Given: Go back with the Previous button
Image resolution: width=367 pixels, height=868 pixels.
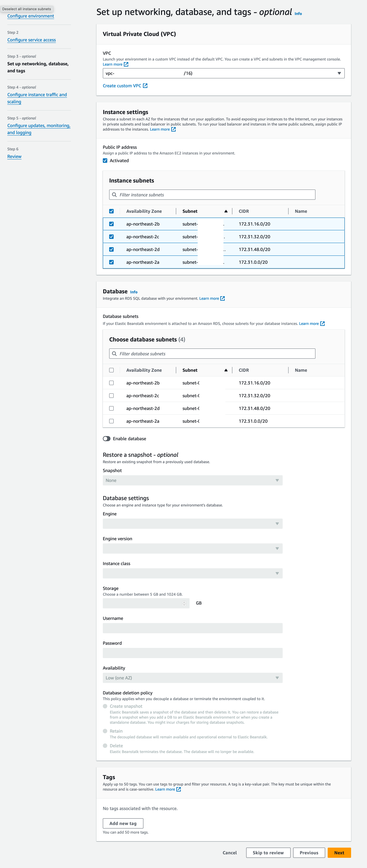Looking at the screenshot, I should (309, 853).
